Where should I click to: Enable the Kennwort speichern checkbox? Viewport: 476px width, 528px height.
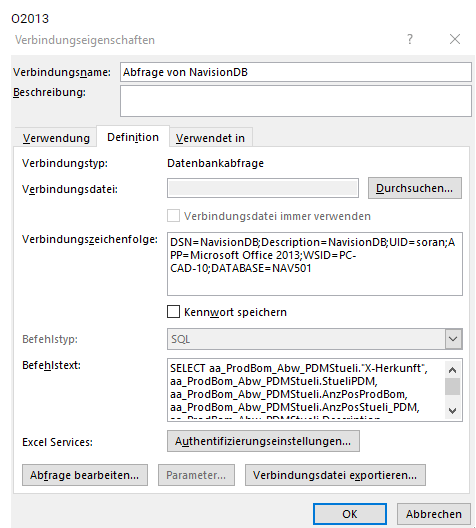click(x=173, y=312)
